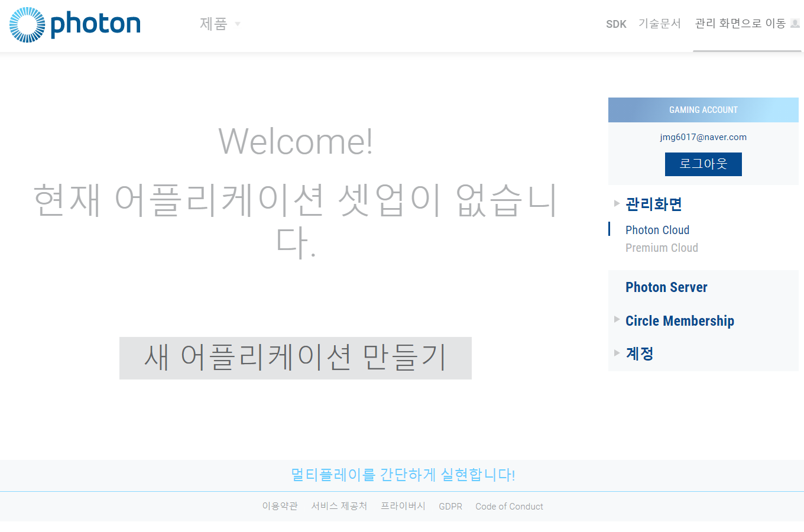Viewport: 804px width, 532px height.
Task: Click the dropdown arrow next to 제품
Action: click(x=238, y=24)
